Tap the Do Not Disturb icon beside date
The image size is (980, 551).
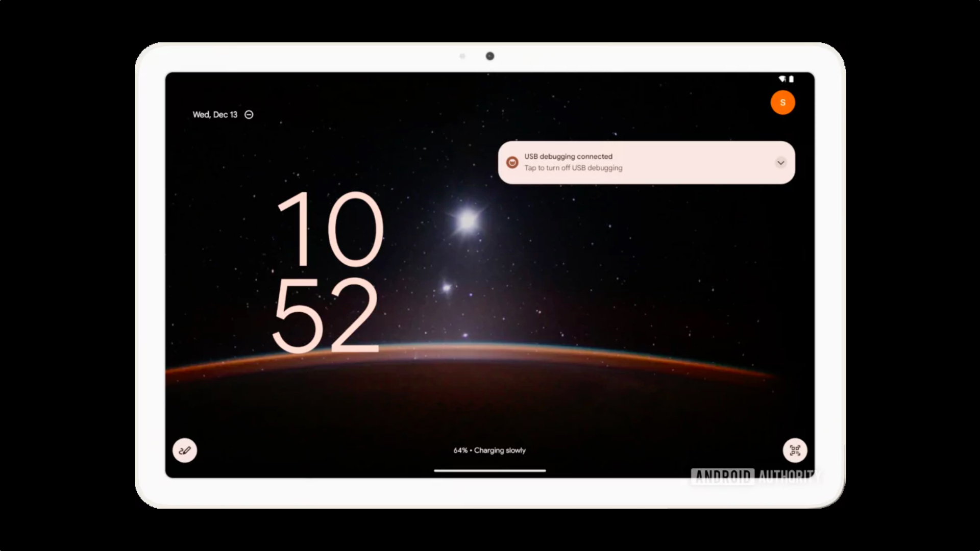249,115
